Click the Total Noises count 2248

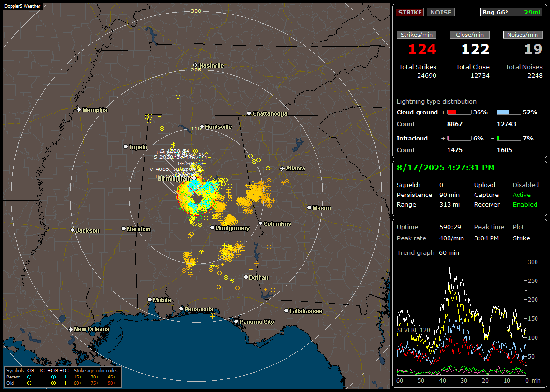coord(535,76)
